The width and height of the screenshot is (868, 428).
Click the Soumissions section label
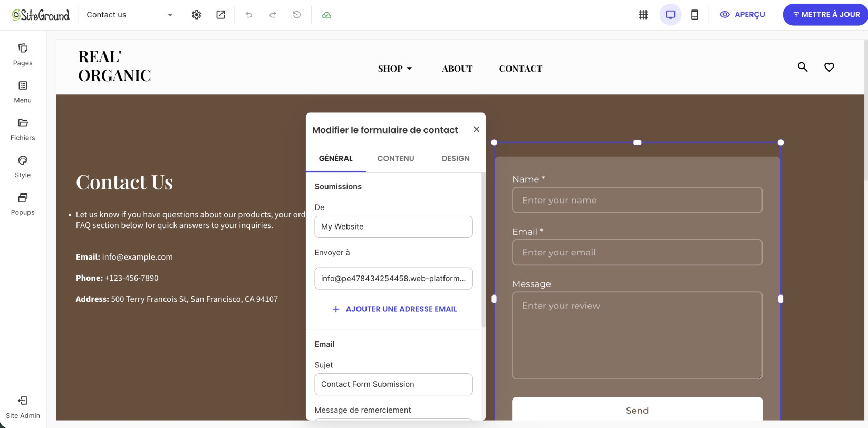tap(338, 187)
